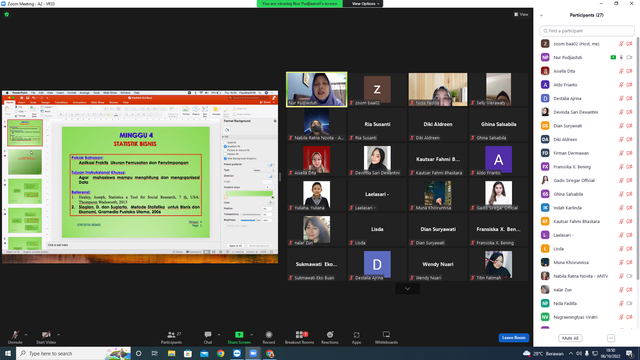Collapse the Participants panel chevron
Image resolution: width=640 pixels, height=360 pixels.
tap(541, 15)
